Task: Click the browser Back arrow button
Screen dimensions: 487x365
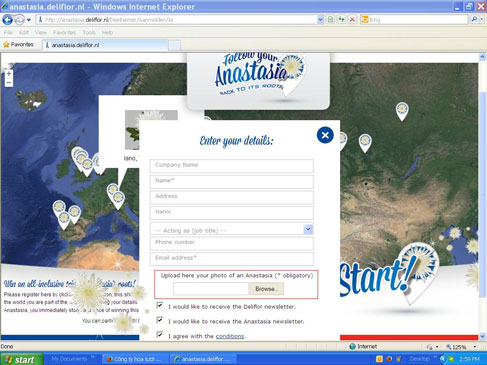Action: [8, 20]
